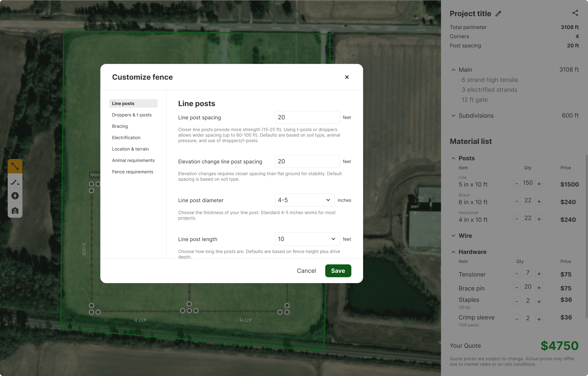
Task: Switch to Droppers & t-posts tab
Action: click(x=132, y=115)
